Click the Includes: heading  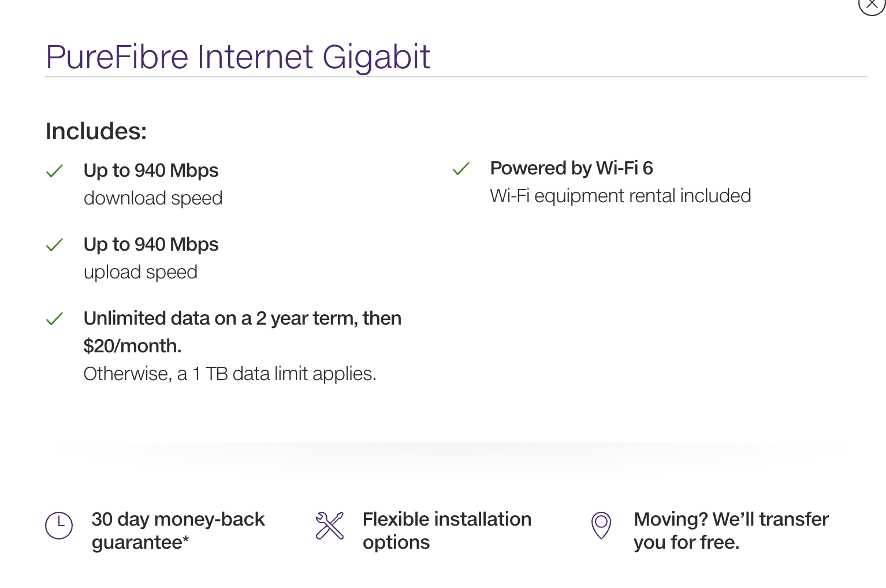[x=96, y=131]
